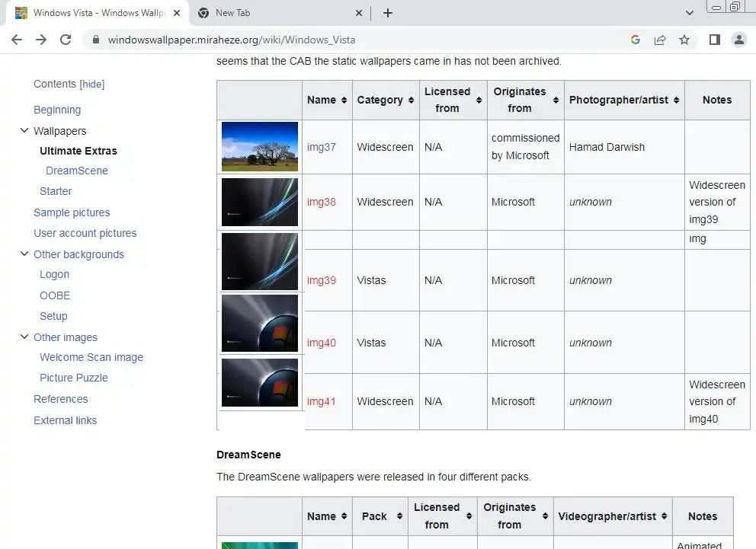This screenshot has height=549, width=756.
Task: Sort wallpaper table by Originates from
Action: [526, 101]
